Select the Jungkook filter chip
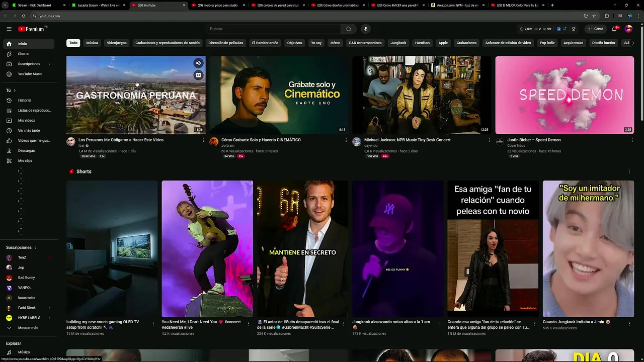The image size is (644, 362). [398, 43]
